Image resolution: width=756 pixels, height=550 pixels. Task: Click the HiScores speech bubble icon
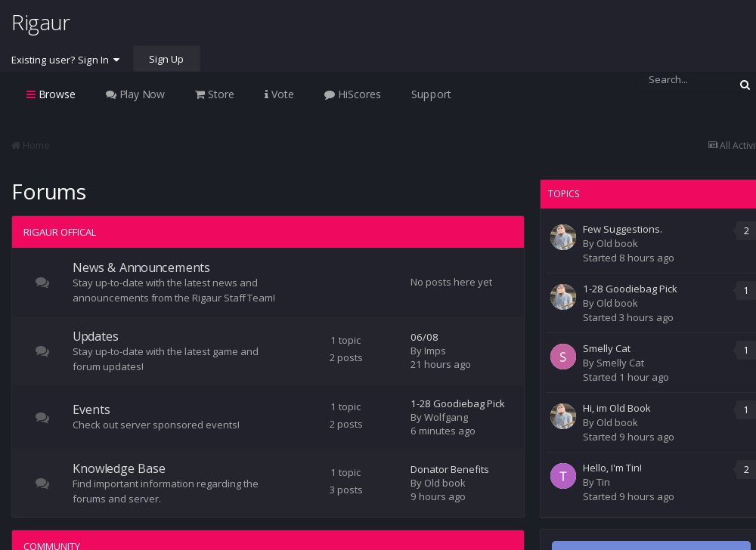point(330,95)
